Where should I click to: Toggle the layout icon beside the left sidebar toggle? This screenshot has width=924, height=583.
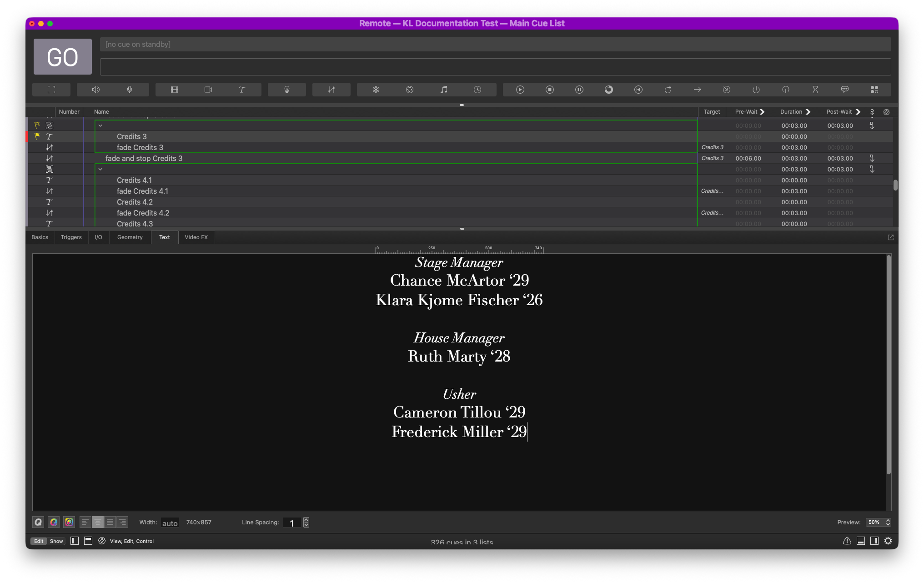point(88,541)
